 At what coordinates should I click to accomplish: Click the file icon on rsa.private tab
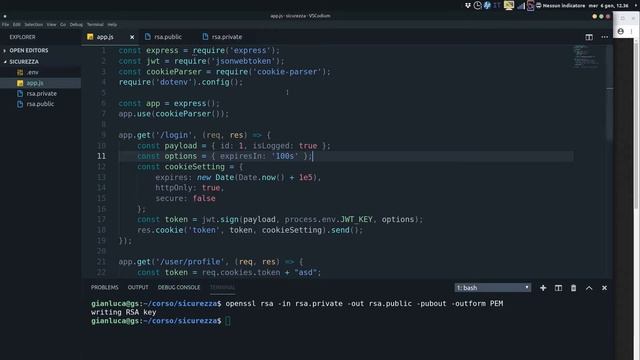205,37
